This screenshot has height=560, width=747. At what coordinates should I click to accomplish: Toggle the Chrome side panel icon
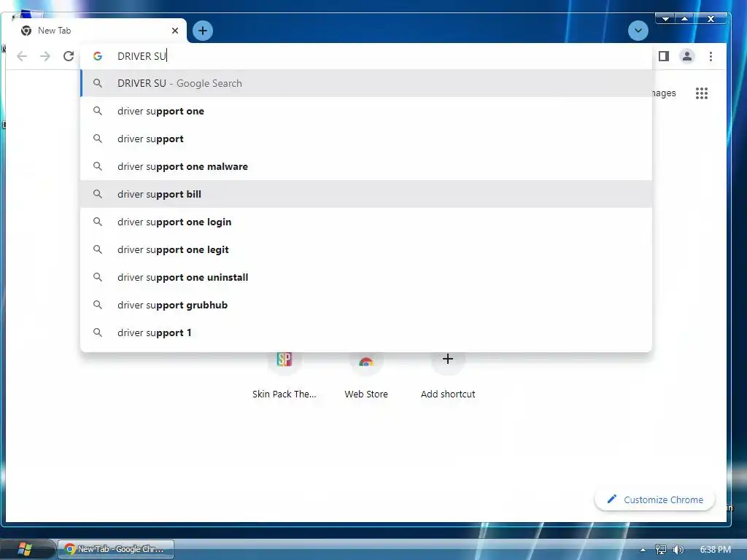point(664,56)
